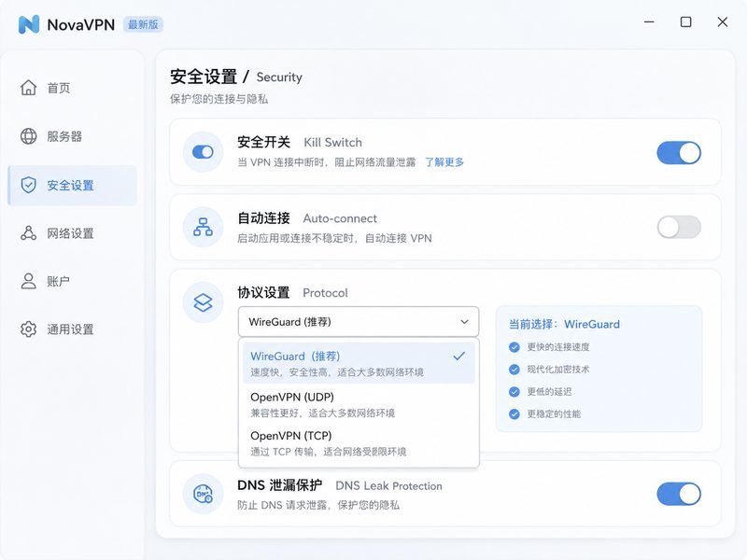Viewport: 747px width, 560px height.
Task: Click the 更快的连接速度 feature text
Action: click(x=558, y=347)
